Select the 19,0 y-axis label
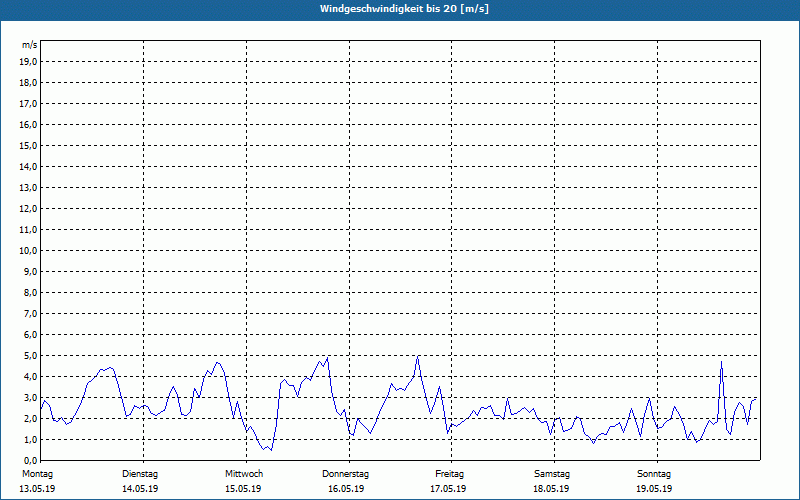 (x=28, y=62)
